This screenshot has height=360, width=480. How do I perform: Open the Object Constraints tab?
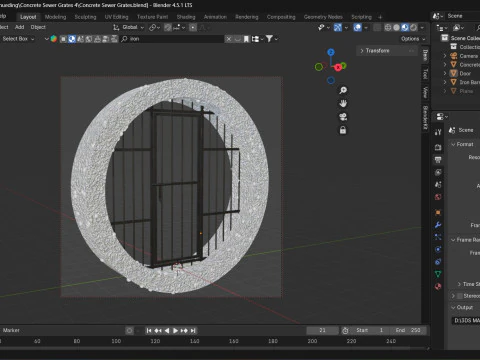[438, 262]
